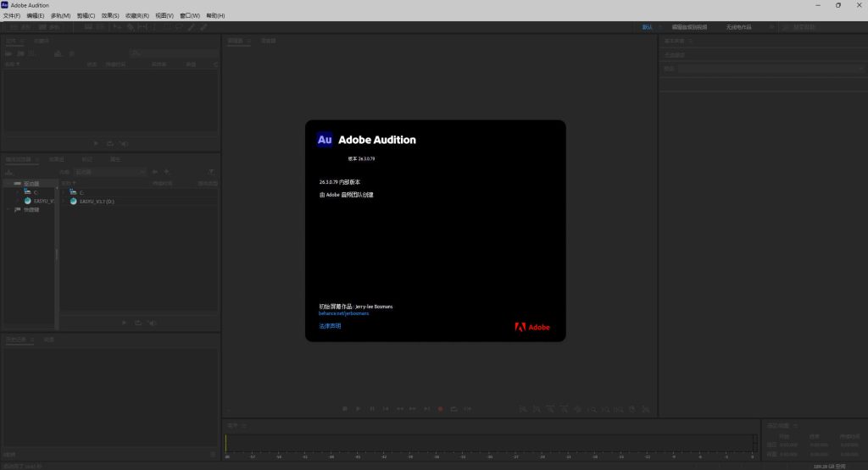Image resolution: width=868 pixels, height=470 pixels.
Task: Click the filter funnel icon in media browser
Action: coord(211,172)
